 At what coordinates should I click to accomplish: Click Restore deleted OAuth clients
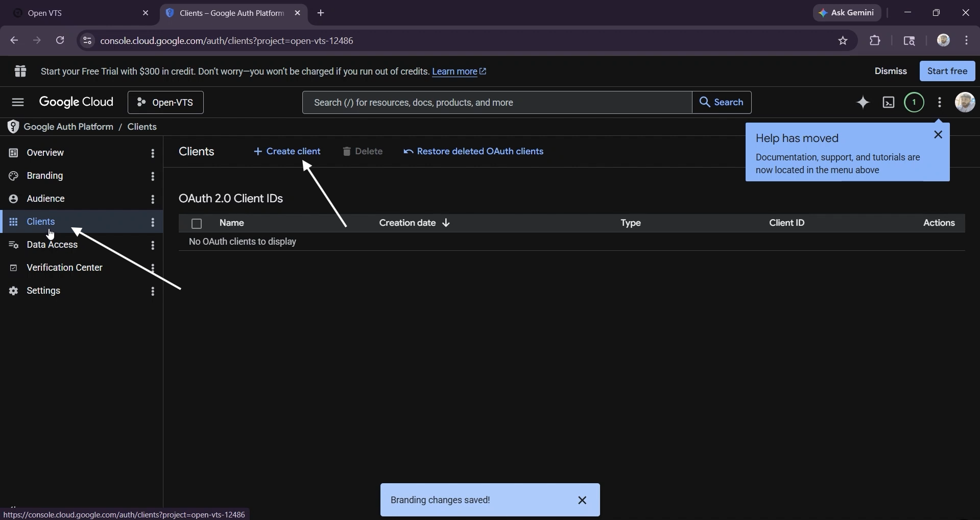474,152
